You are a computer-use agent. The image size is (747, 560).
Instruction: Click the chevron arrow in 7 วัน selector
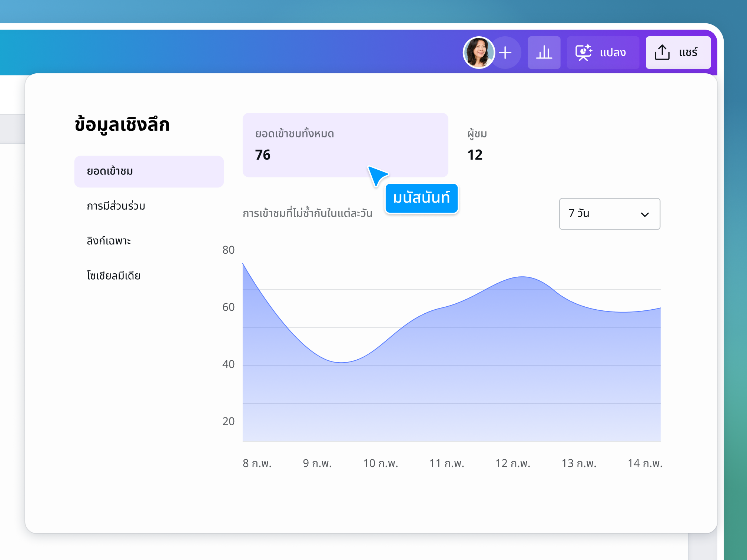[645, 214]
